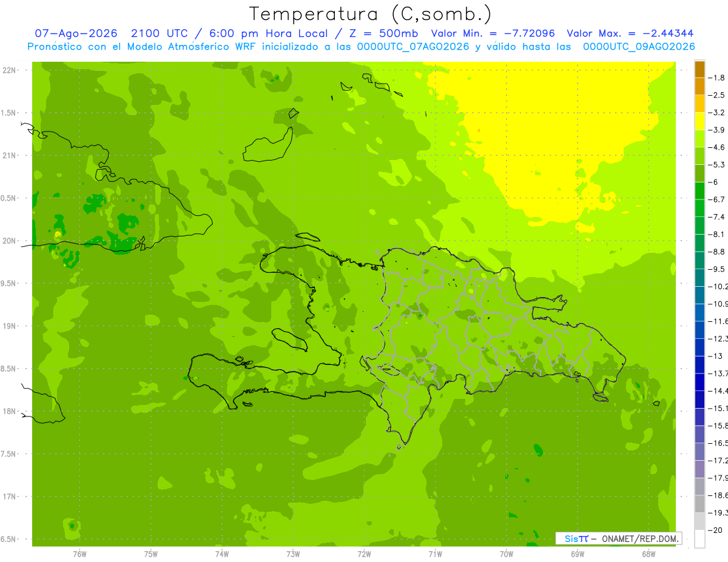This screenshot has height=562, width=728.
Task: Click the "0000UTC_07AGO2026" initialization time
Action: click(x=413, y=47)
